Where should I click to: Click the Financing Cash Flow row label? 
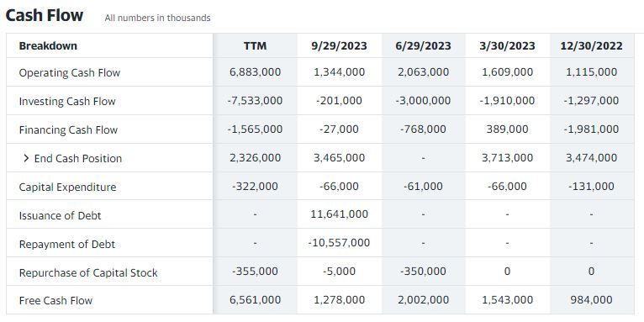[68, 129]
